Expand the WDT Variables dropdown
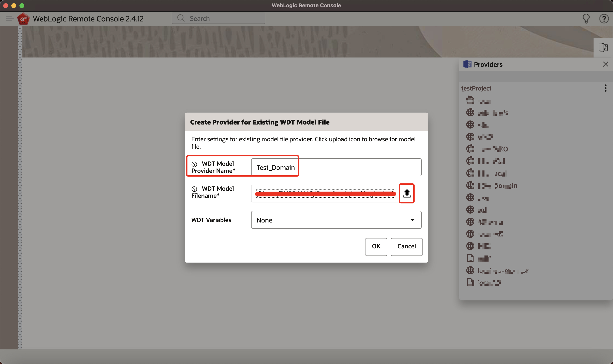Image resolution: width=613 pixels, height=364 pixels. point(336,220)
